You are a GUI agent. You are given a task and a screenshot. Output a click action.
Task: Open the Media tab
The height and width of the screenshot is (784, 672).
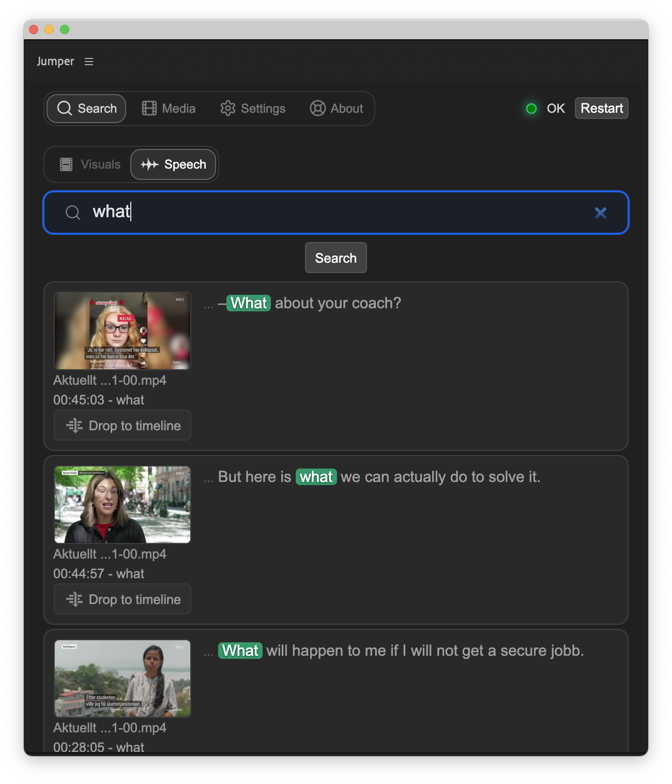tap(169, 109)
